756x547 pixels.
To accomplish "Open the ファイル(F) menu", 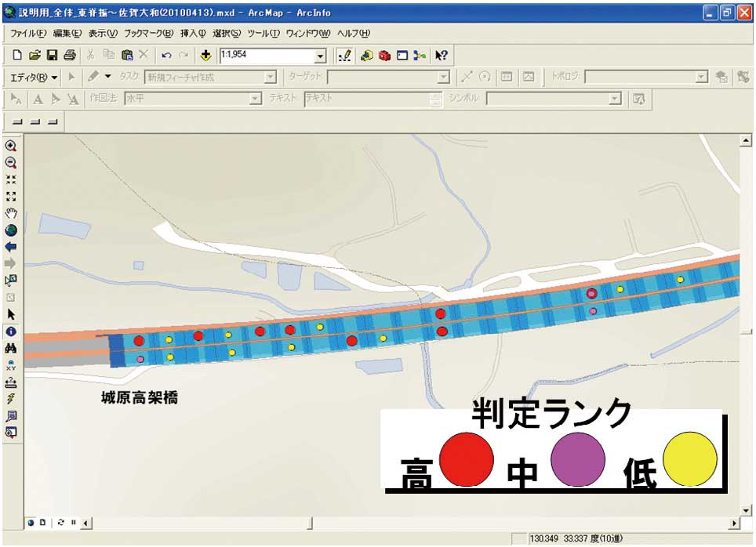I will pyautogui.click(x=28, y=34).
